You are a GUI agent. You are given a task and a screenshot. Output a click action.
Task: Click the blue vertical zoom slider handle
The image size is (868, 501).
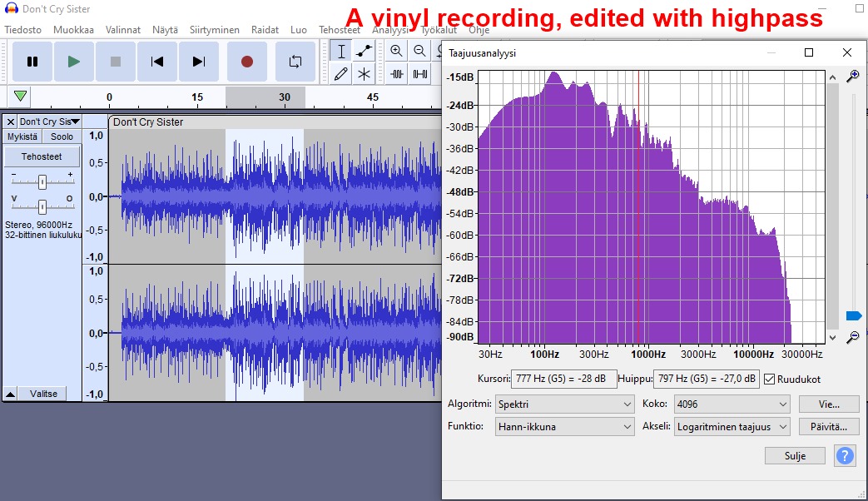(854, 315)
